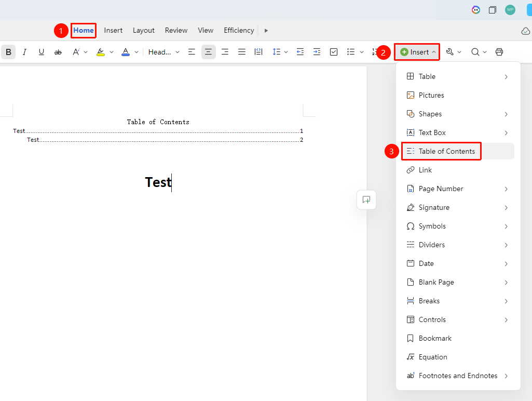
Task: Open the search tool
Action: click(475, 52)
